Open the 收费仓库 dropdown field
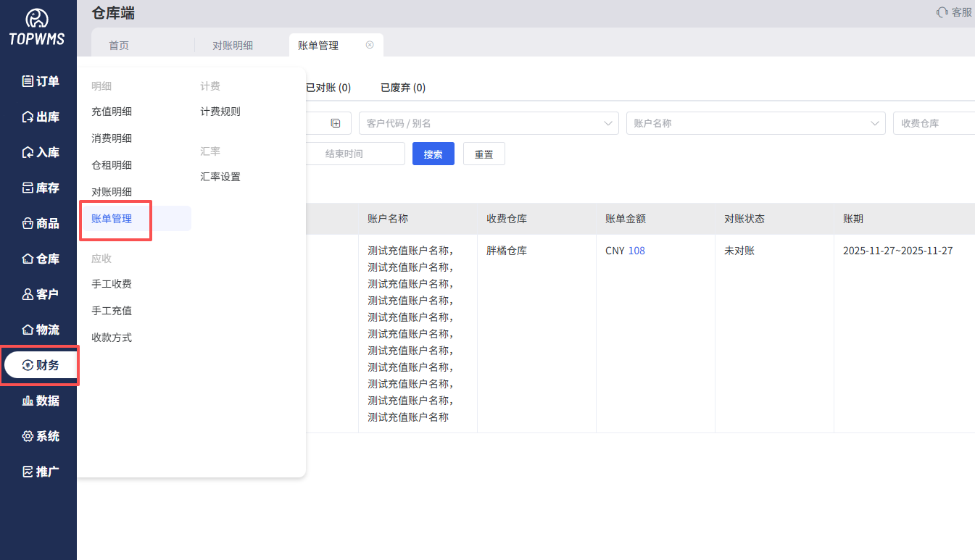The width and height of the screenshot is (975, 560). 934,123
